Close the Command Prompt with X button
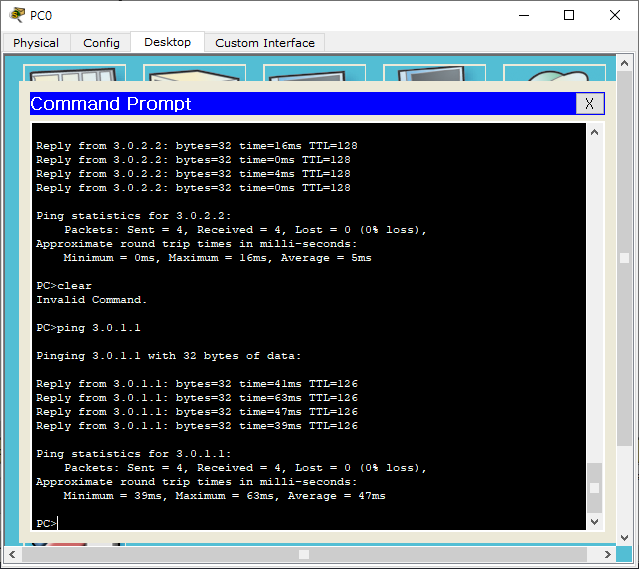The width and height of the screenshot is (639, 569). coord(589,104)
